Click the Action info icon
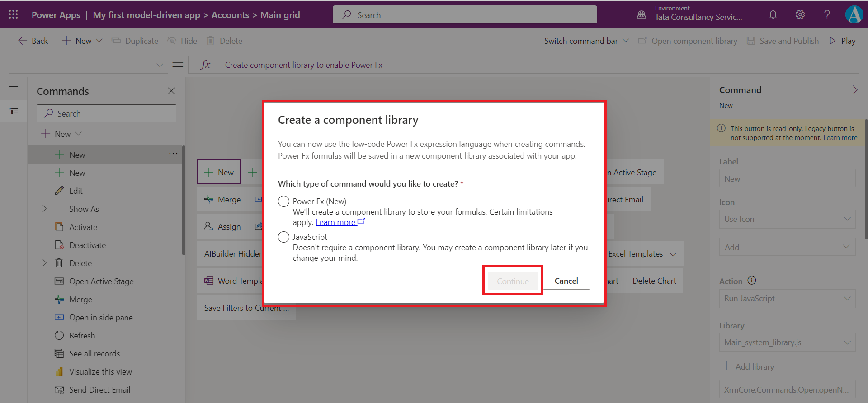The image size is (868, 403). pos(752,281)
